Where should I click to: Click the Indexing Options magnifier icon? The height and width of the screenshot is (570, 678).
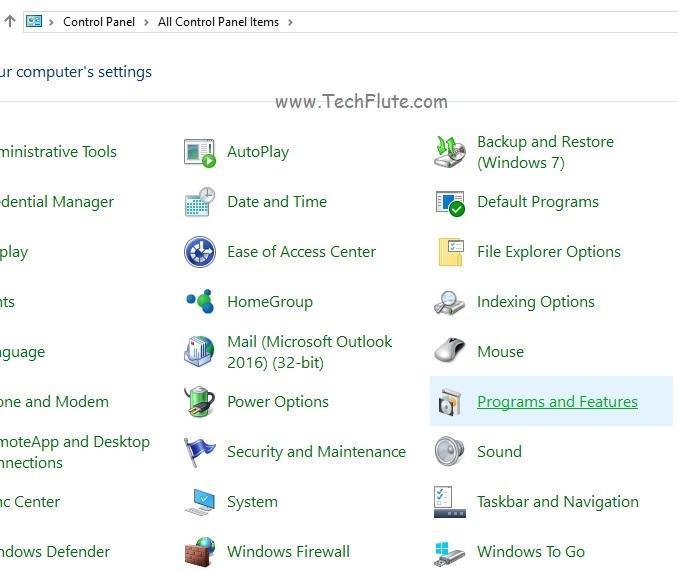tap(449, 302)
